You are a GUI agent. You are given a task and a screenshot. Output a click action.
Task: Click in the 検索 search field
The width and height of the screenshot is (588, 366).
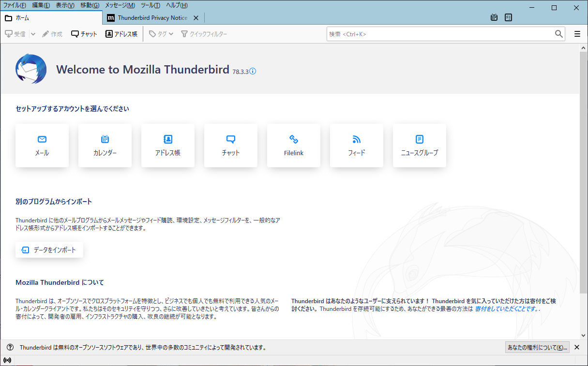pos(439,34)
